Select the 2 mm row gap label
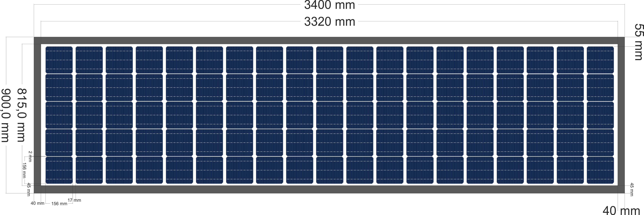The width and height of the screenshot is (644, 215). pyautogui.click(x=30, y=156)
